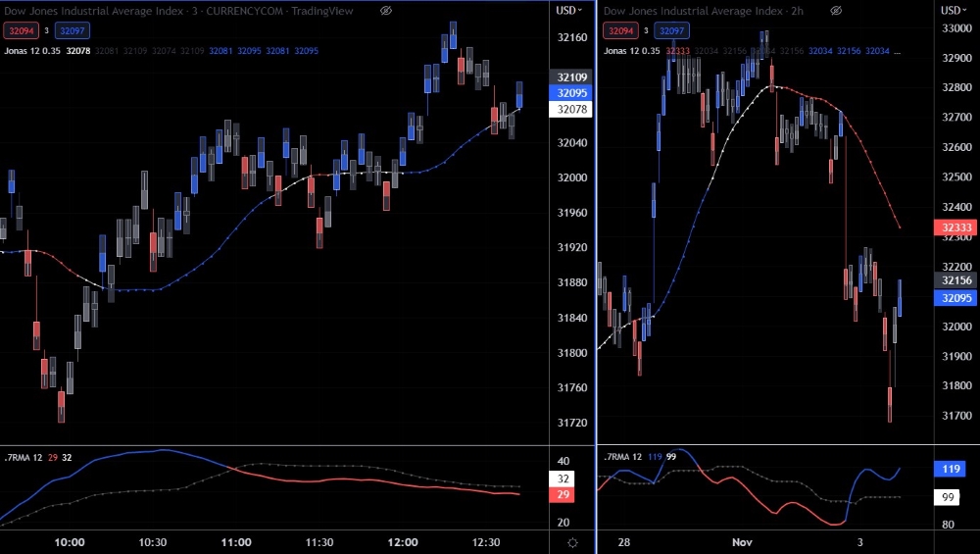Click the 2h chart title Dow Jones Industrial Average Index
This screenshot has width=980, height=554.
(693, 11)
